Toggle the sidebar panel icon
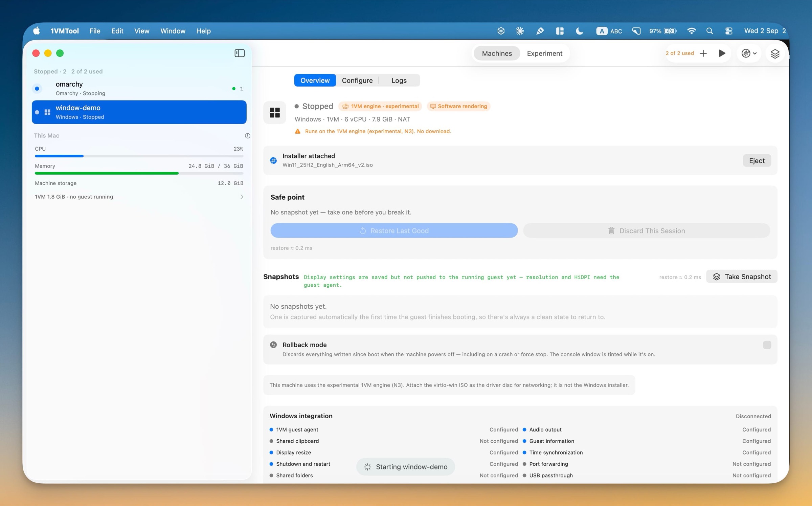Screen dimensions: 812x506 (240, 53)
